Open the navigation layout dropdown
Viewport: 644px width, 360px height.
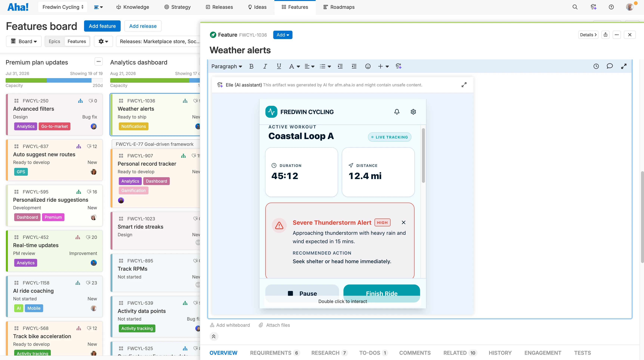click(98, 7)
